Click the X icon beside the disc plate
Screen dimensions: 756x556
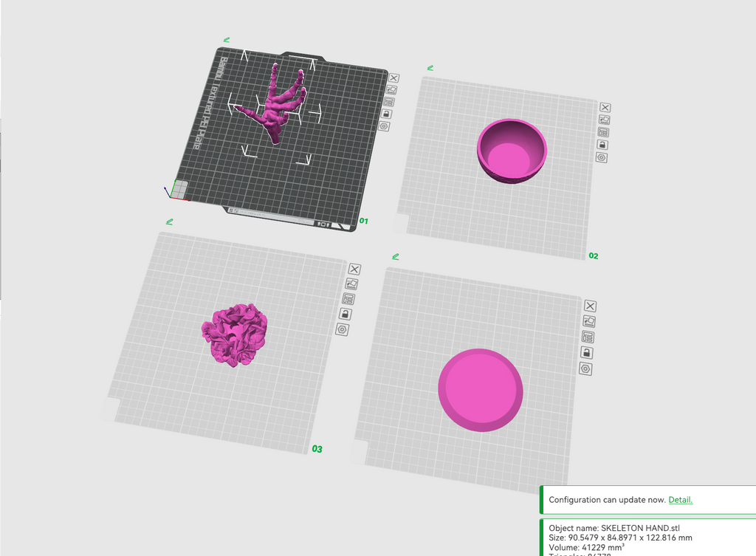[x=590, y=306]
